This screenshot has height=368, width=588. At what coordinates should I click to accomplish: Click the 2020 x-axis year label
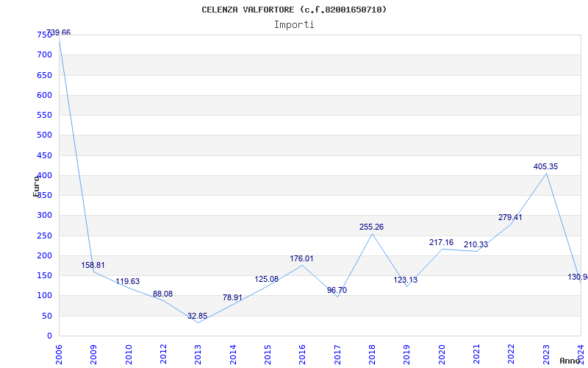click(x=442, y=354)
